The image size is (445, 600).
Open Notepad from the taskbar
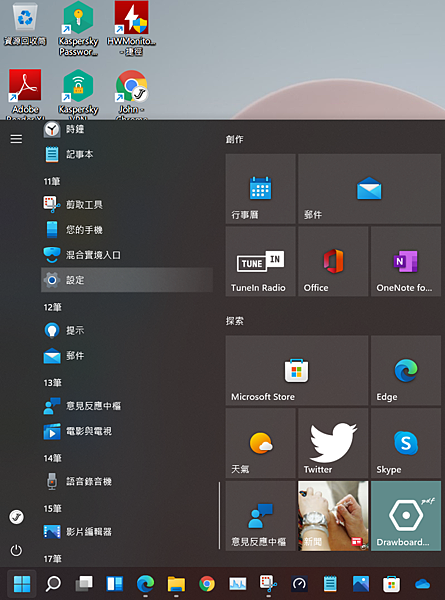[330, 584]
